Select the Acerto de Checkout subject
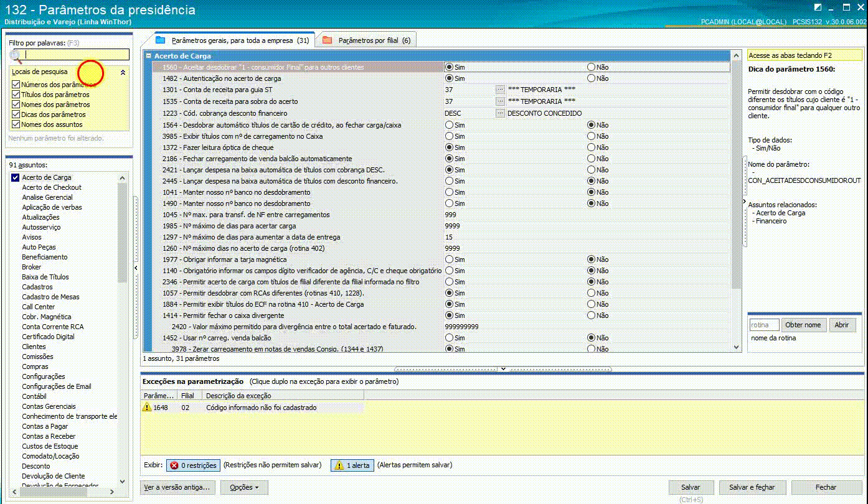868x504 pixels. 52,187
